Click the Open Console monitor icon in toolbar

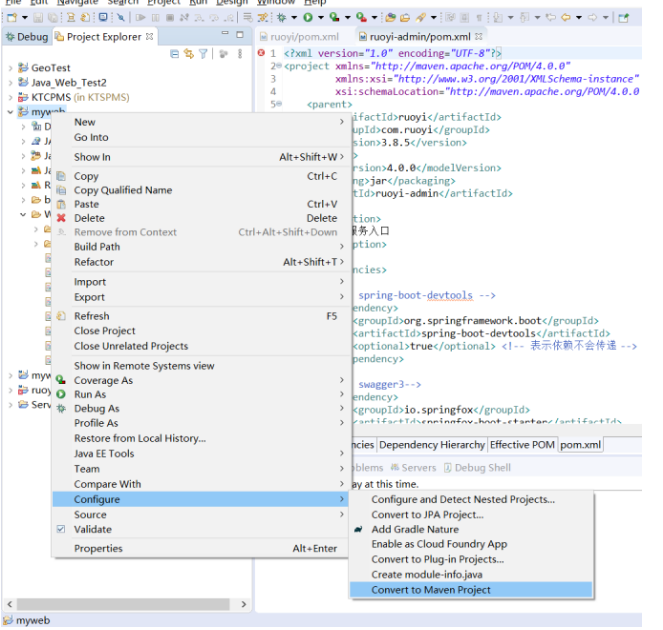point(103,18)
